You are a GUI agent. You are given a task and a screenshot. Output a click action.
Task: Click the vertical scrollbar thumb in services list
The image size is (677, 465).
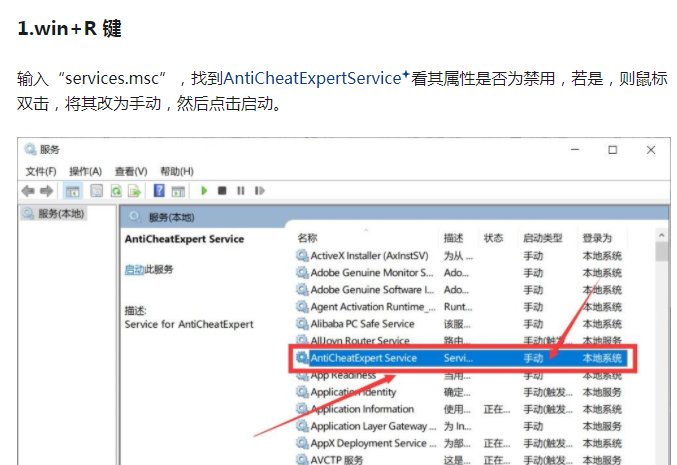pyautogui.click(x=661, y=251)
